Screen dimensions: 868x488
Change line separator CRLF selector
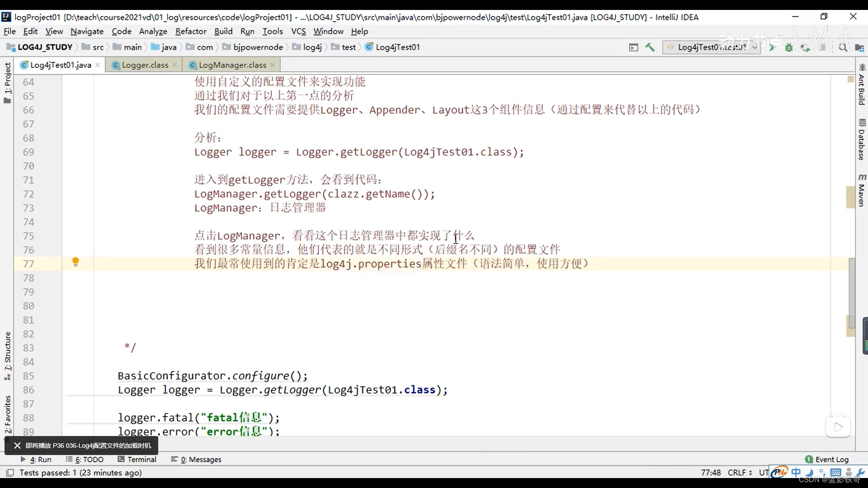coord(740,473)
